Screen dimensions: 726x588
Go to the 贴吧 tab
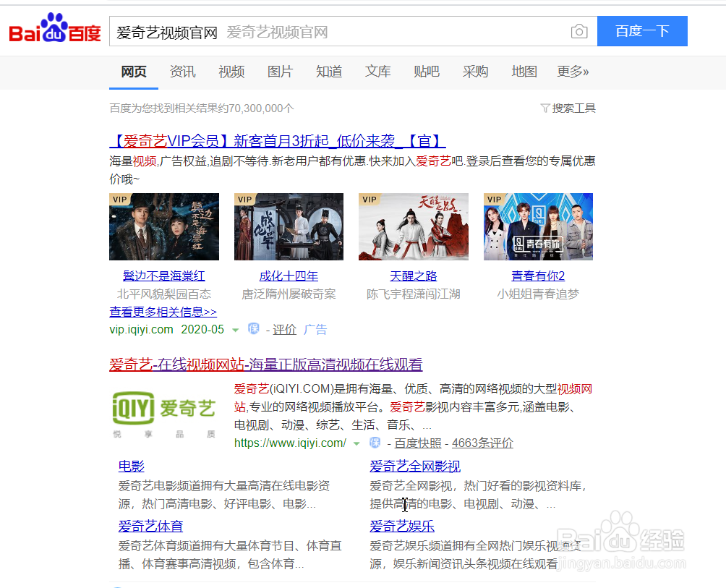point(427,72)
